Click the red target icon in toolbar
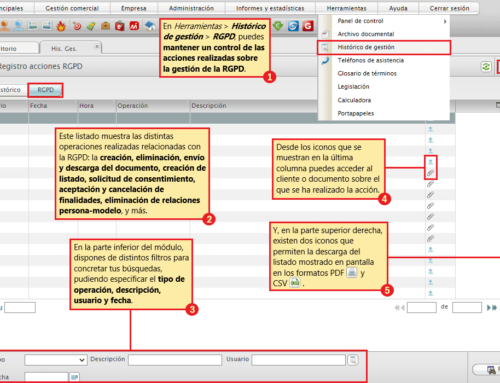This screenshot has width=500, height=383. 77,26
